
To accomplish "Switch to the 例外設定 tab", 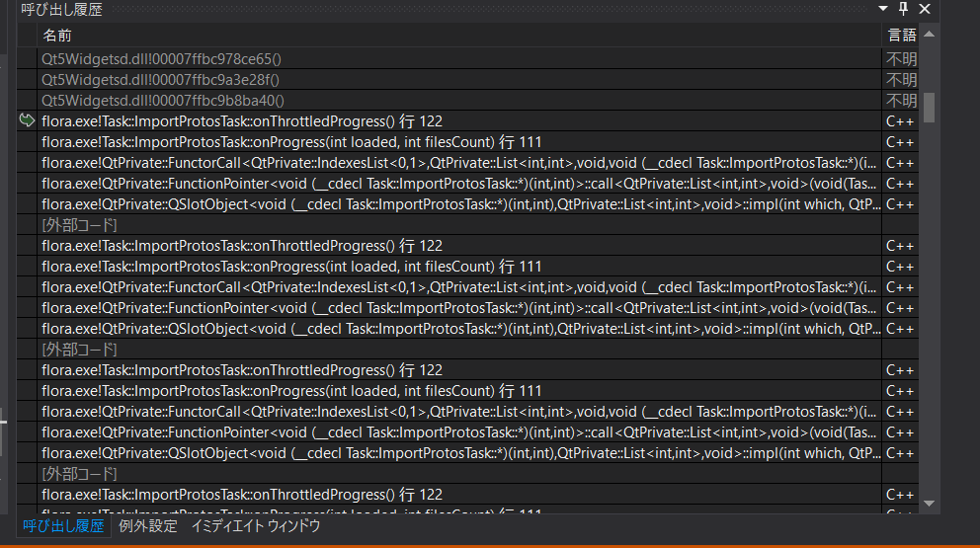I will click(x=147, y=526).
